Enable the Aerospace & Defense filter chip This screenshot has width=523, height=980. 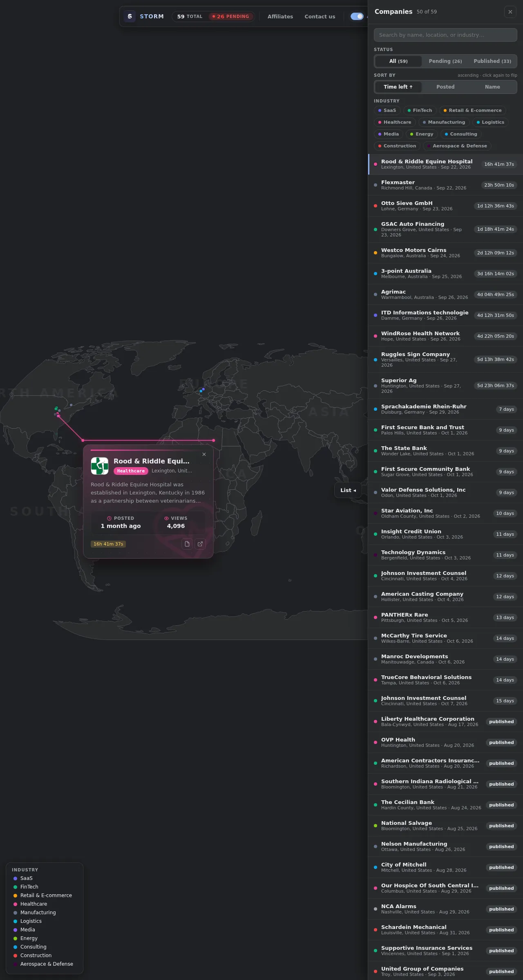click(457, 146)
